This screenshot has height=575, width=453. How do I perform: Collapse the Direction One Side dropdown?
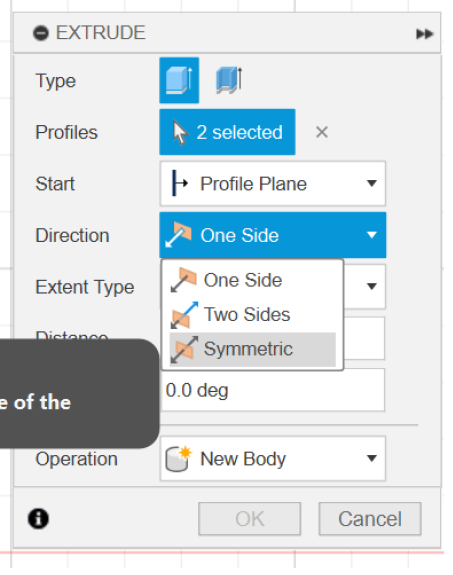[273, 235]
